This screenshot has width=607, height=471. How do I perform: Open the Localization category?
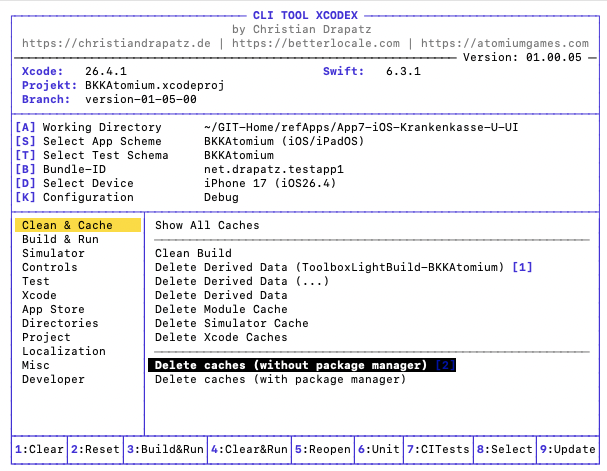point(63,351)
